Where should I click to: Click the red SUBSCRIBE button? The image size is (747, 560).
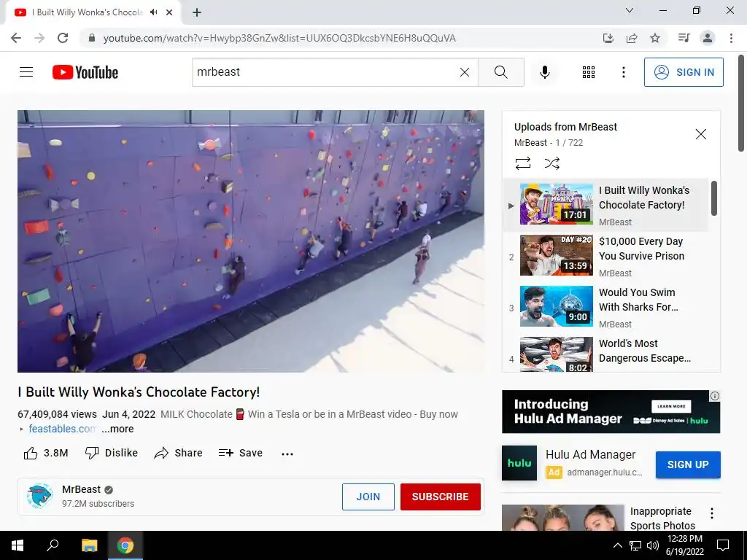[x=440, y=497]
